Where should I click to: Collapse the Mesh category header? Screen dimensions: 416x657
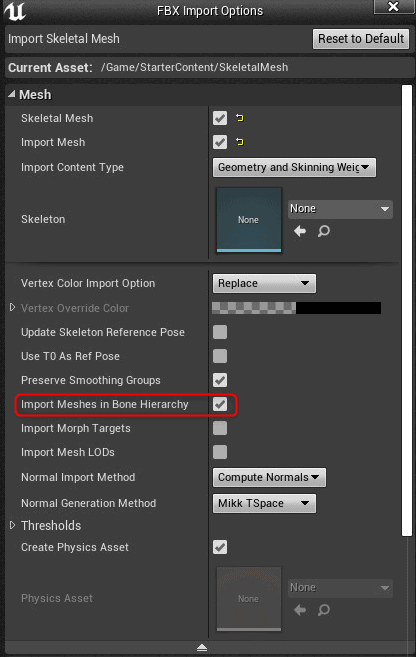pyautogui.click(x=11, y=94)
